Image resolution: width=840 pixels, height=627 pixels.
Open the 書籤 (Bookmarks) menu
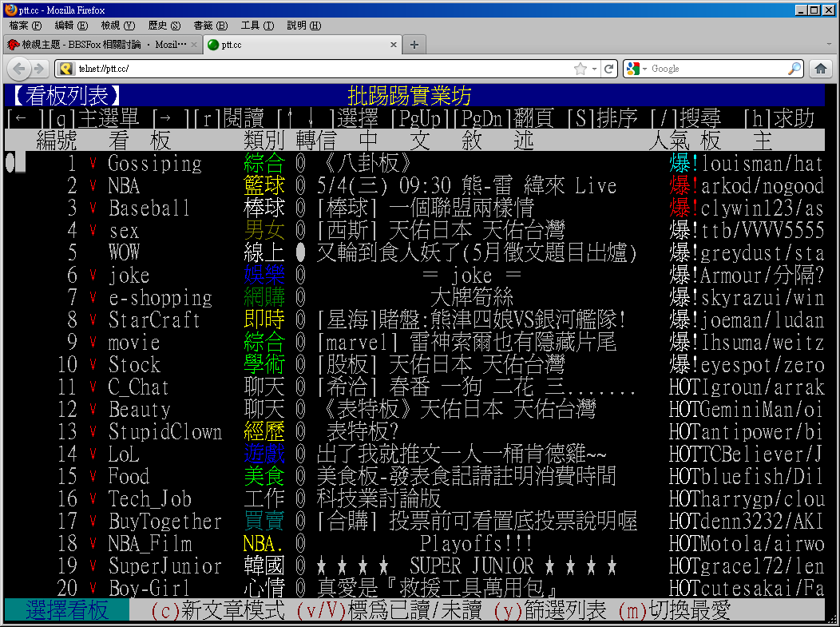pos(209,26)
